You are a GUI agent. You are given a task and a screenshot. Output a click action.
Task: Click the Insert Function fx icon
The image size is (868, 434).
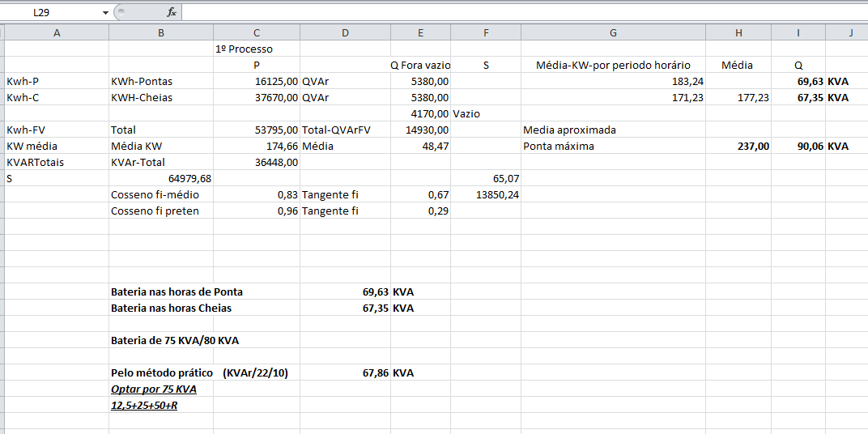171,13
